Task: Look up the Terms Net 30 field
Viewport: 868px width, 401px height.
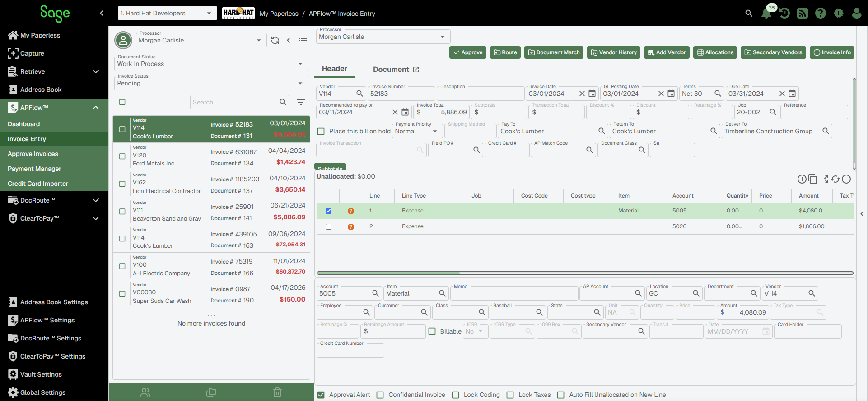Action: coord(718,94)
